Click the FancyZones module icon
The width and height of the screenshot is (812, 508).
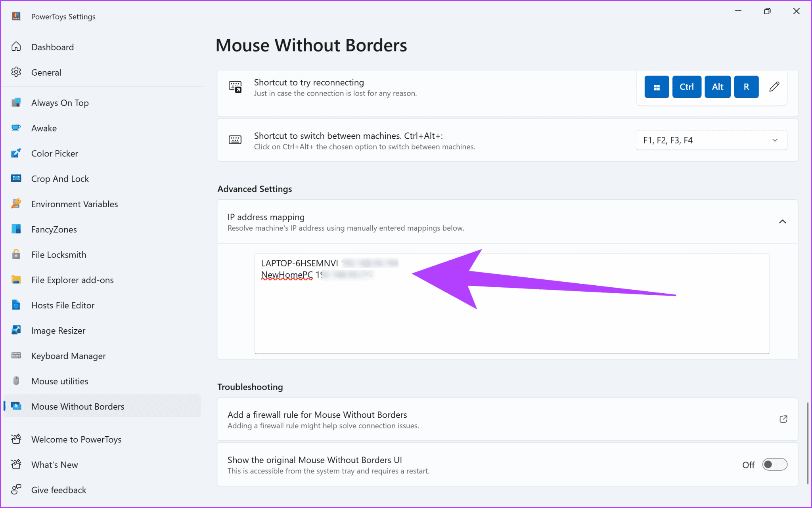point(16,229)
